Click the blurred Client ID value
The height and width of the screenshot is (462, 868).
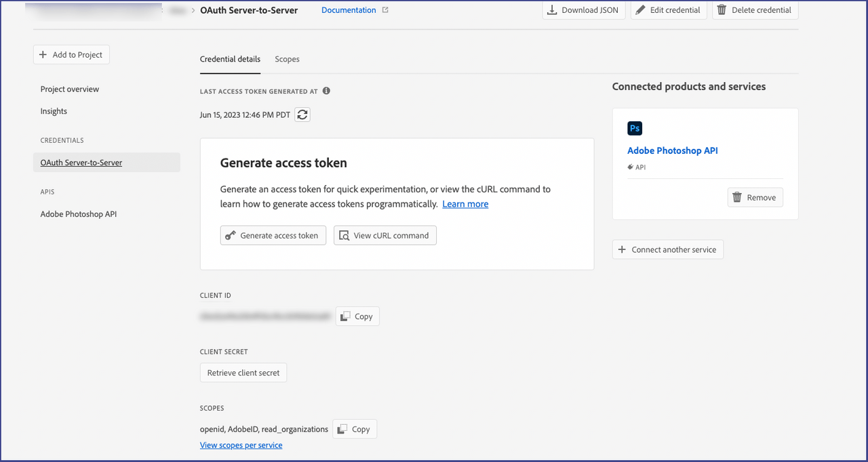265,316
